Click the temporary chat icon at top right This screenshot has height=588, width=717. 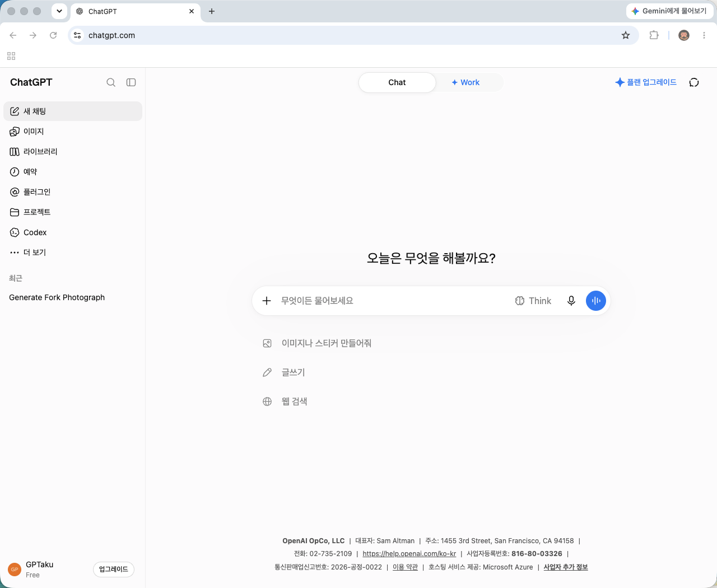click(x=694, y=82)
